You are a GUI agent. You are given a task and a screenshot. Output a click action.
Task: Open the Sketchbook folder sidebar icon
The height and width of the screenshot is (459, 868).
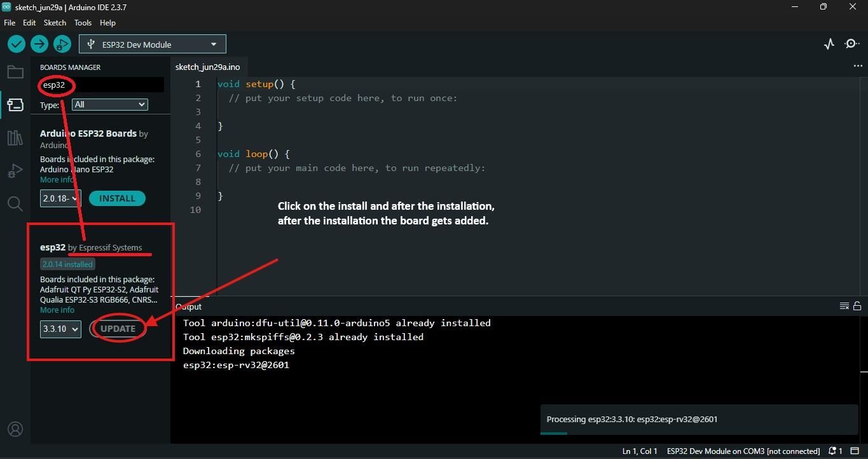[15, 72]
